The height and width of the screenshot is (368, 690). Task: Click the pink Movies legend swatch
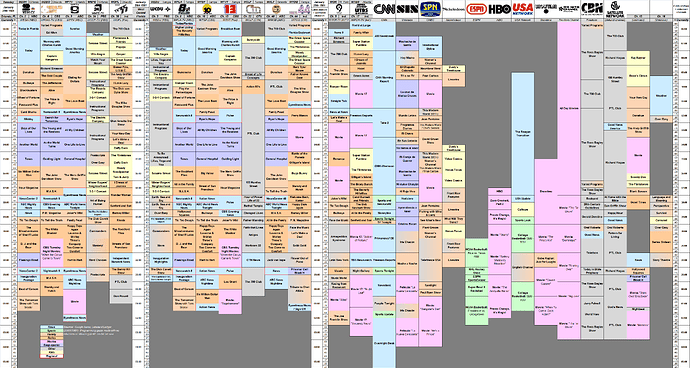[x=51, y=341]
